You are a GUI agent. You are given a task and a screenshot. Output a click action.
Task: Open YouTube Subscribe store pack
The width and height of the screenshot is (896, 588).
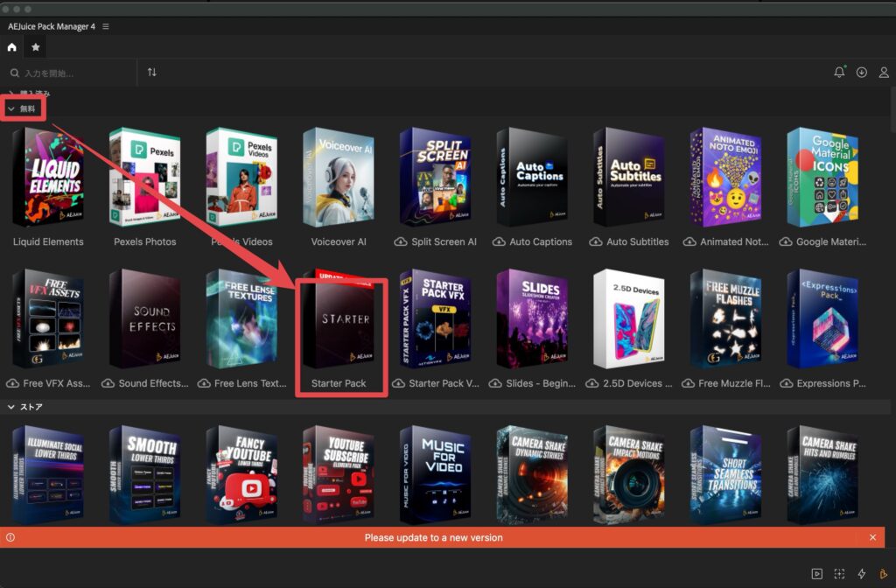339,475
